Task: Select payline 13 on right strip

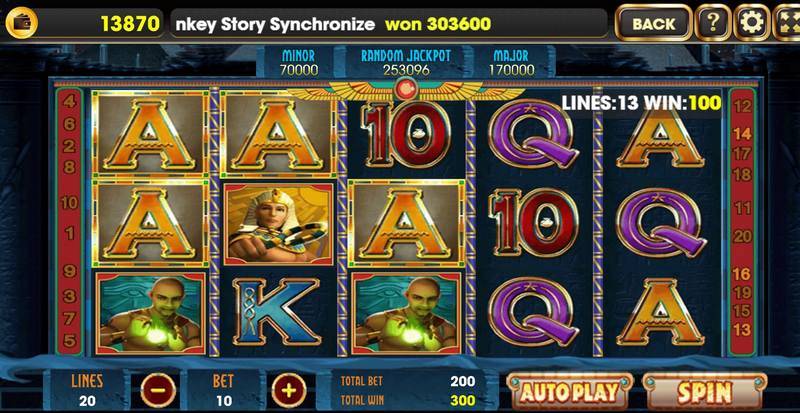Action: 742,330
